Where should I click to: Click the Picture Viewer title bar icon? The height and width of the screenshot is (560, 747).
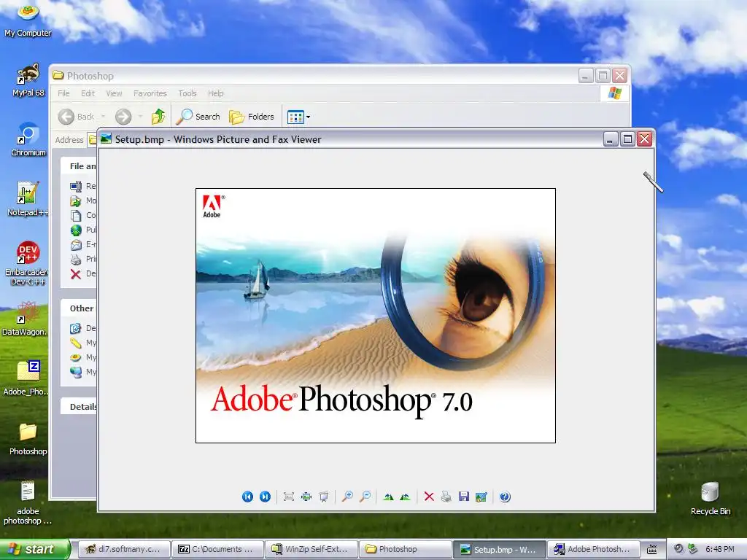107,139
